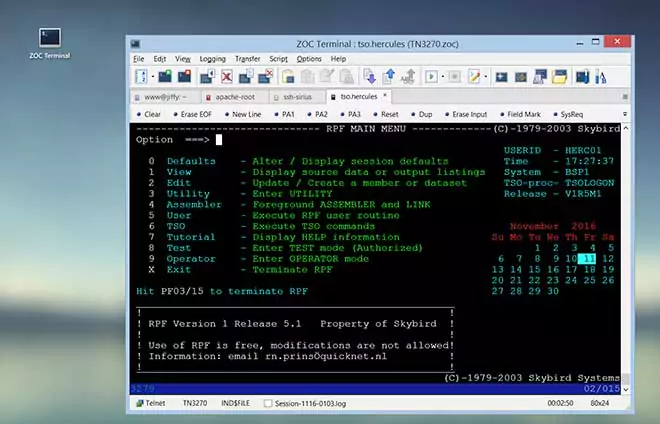660x424 pixels.
Task: Click the upload file icon with blue up arrow
Action: (x=389, y=76)
